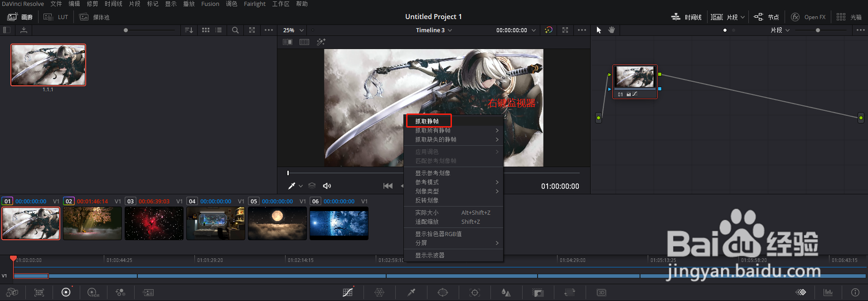Open the gallery options three-dot menu
The height and width of the screenshot is (301, 868).
[x=269, y=30]
